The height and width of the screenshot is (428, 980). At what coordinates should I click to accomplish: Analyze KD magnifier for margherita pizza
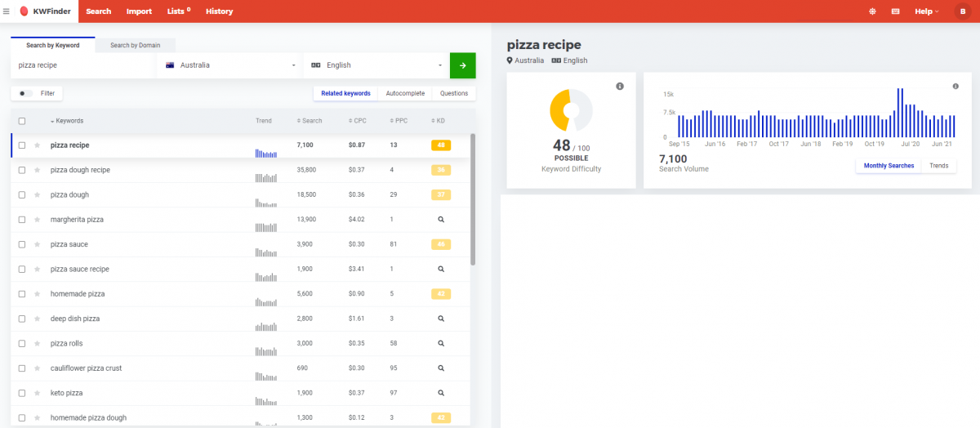[441, 220]
